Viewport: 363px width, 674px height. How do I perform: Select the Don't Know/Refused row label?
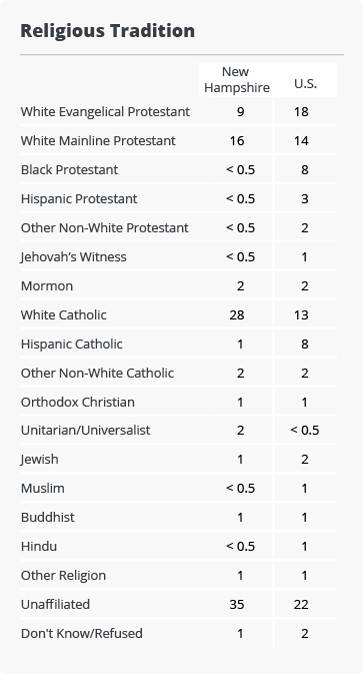click(x=82, y=634)
